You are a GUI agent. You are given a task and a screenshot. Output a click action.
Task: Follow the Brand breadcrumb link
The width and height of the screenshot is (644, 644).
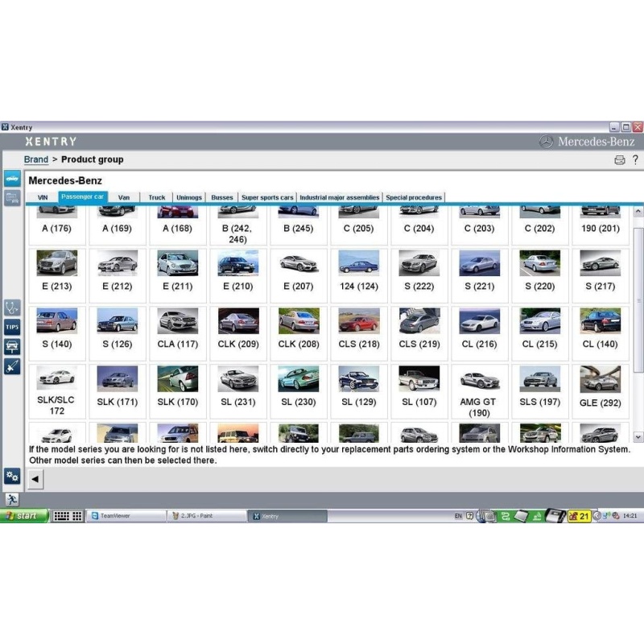(36, 159)
